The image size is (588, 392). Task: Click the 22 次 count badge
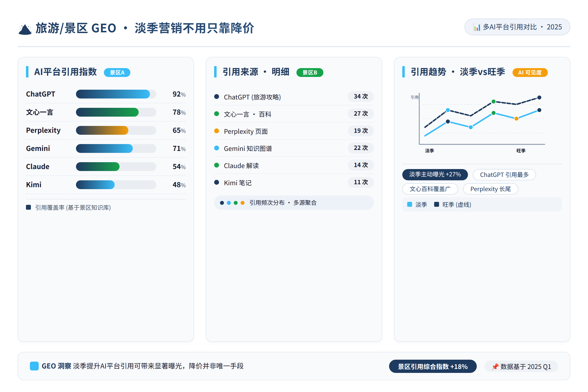click(x=361, y=148)
